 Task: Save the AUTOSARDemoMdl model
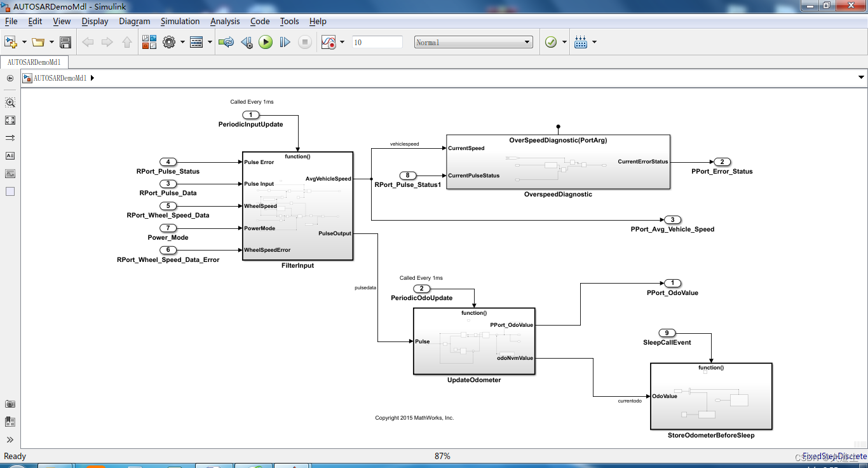click(x=65, y=42)
